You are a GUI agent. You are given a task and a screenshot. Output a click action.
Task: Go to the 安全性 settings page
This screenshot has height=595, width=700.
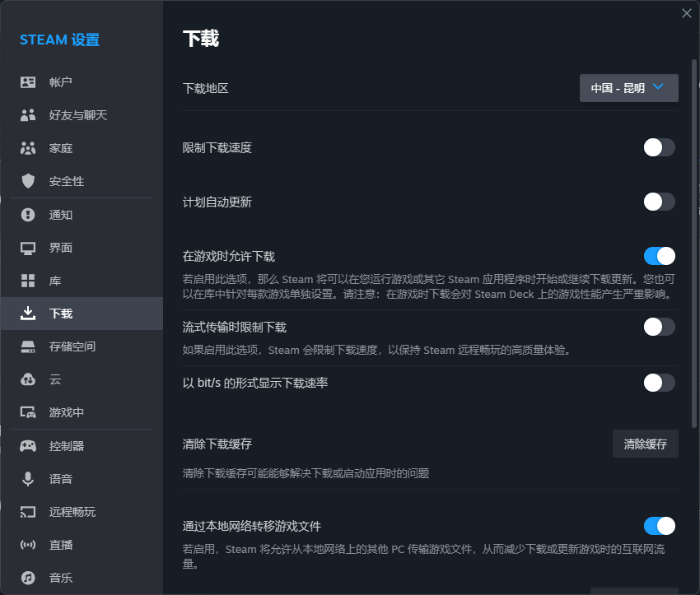(x=82, y=181)
